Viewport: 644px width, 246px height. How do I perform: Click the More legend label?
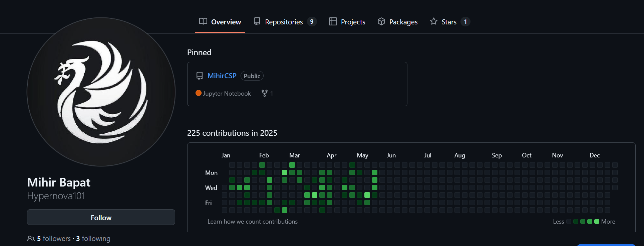click(x=608, y=222)
